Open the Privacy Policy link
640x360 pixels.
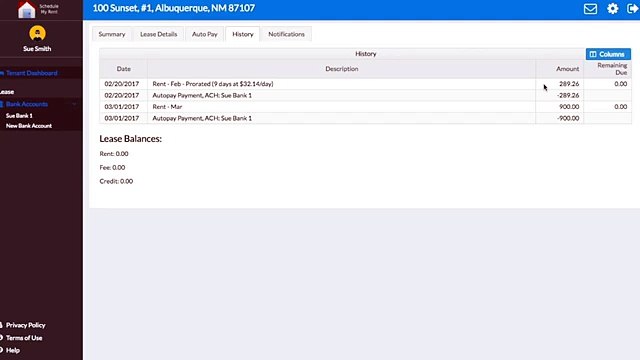pyautogui.click(x=25, y=325)
